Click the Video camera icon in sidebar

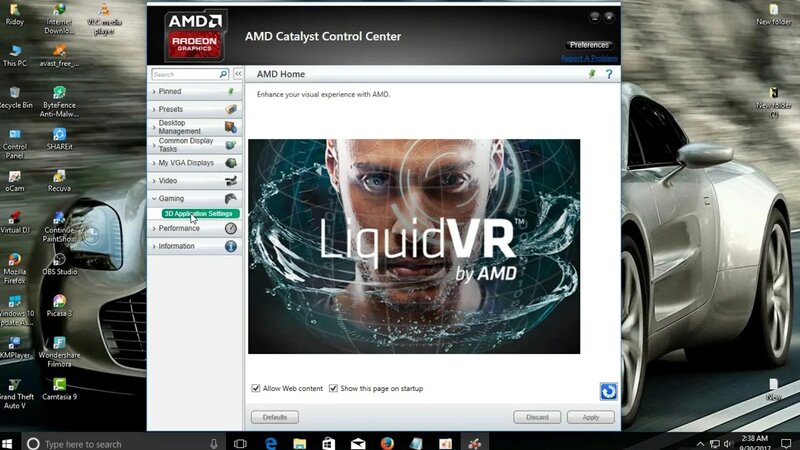(x=231, y=181)
